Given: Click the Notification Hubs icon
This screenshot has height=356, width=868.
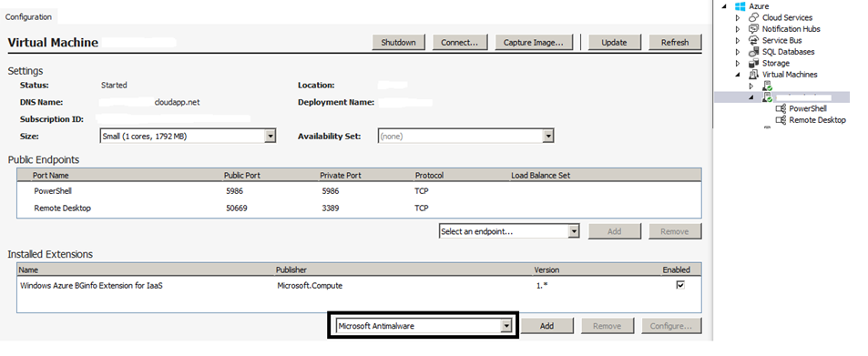Looking at the screenshot, I should coord(753,29).
